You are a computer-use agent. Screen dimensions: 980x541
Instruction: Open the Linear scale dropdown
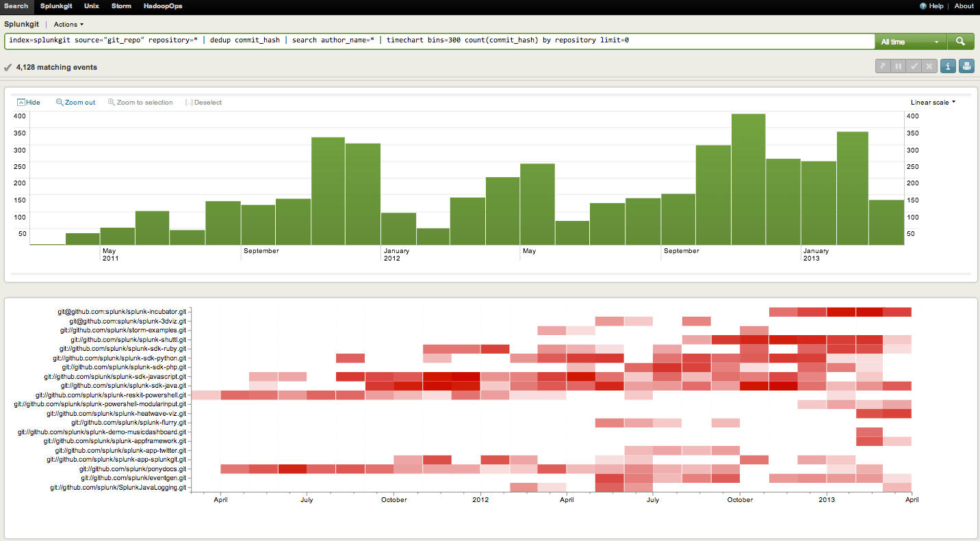pyautogui.click(x=931, y=102)
